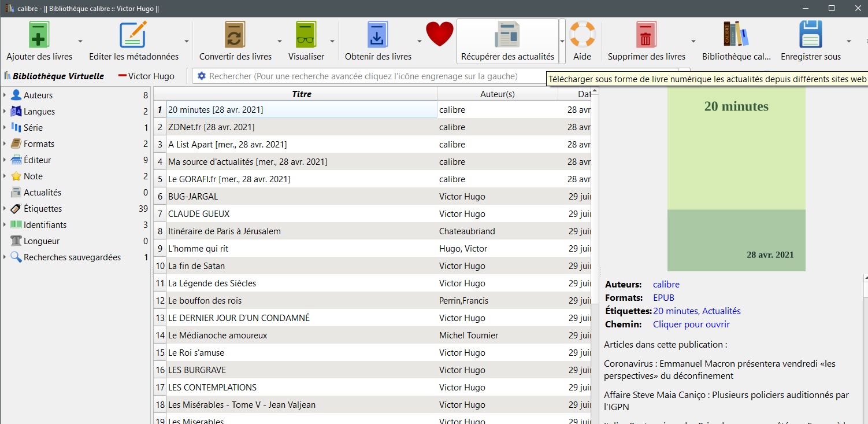This screenshot has width=868, height=424.
Task: Click the Cliquer pour ouvrir link
Action: tap(691, 325)
